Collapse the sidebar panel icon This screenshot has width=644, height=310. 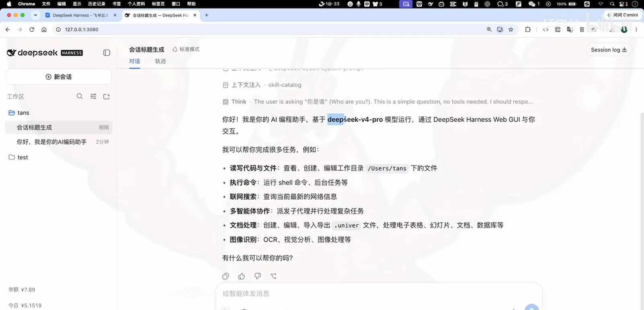tap(107, 53)
